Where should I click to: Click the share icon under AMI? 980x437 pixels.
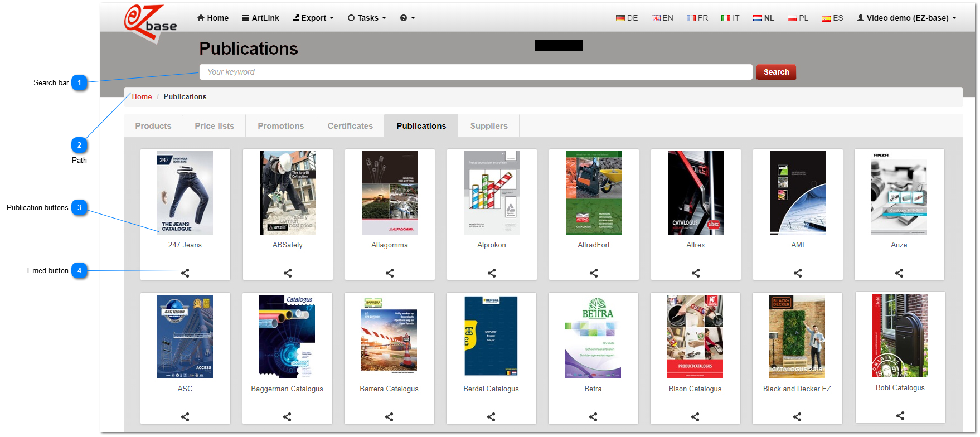(x=798, y=273)
